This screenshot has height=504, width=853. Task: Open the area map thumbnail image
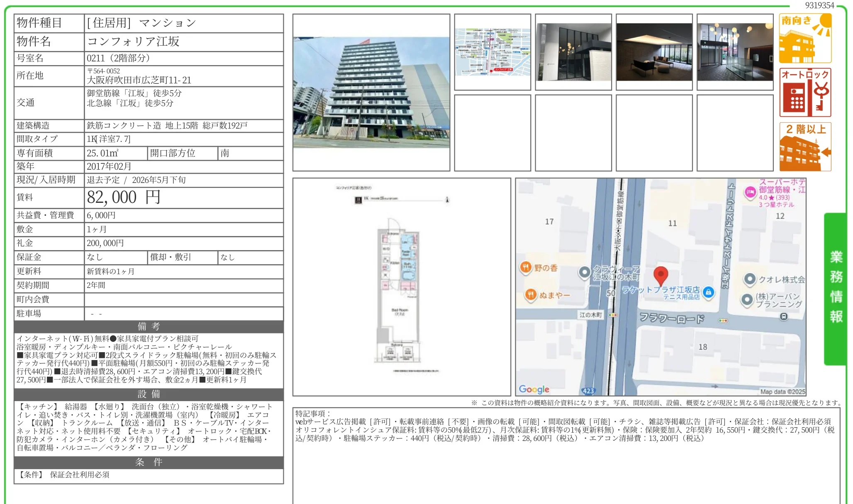click(x=492, y=52)
